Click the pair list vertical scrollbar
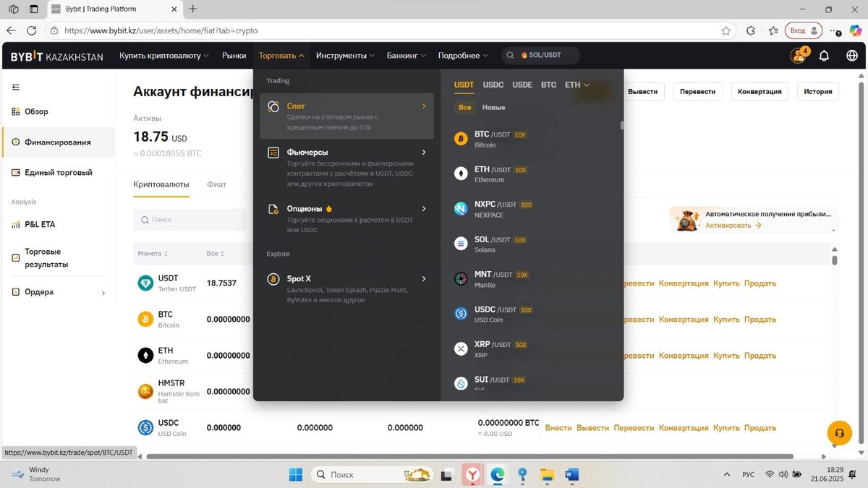 click(621, 125)
